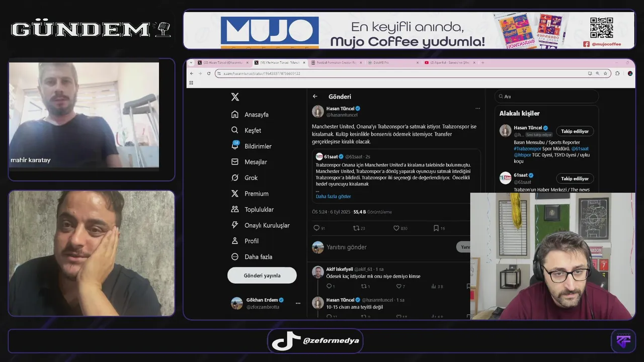Click the browser address bar URL
Image resolution: width=644 pixels, height=362 pixels.
[262, 73]
